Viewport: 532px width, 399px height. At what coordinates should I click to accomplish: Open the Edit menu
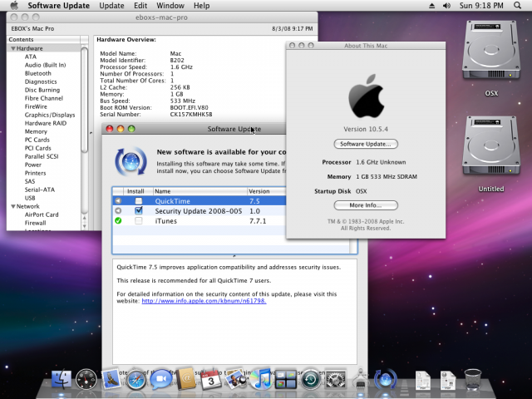coord(140,6)
